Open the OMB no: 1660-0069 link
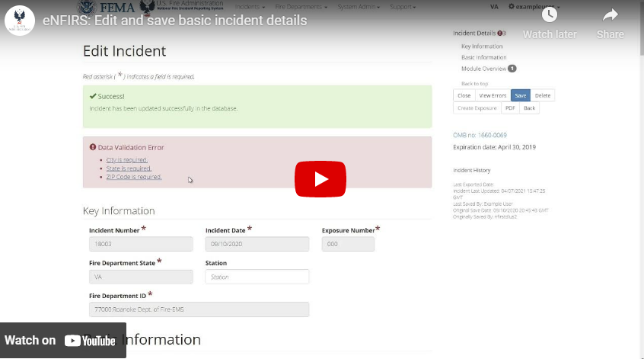The height and width of the screenshot is (359, 644). pyautogui.click(x=480, y=135)
